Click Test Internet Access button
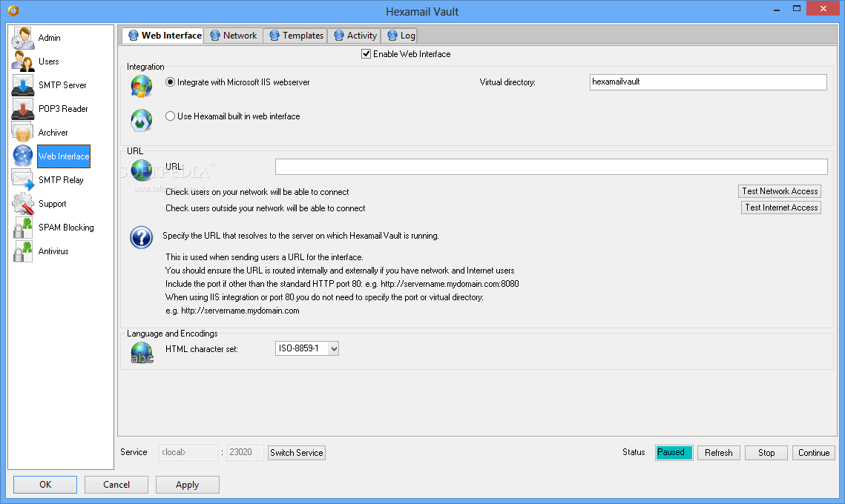 pyautogui.click(x=781, y=208)
